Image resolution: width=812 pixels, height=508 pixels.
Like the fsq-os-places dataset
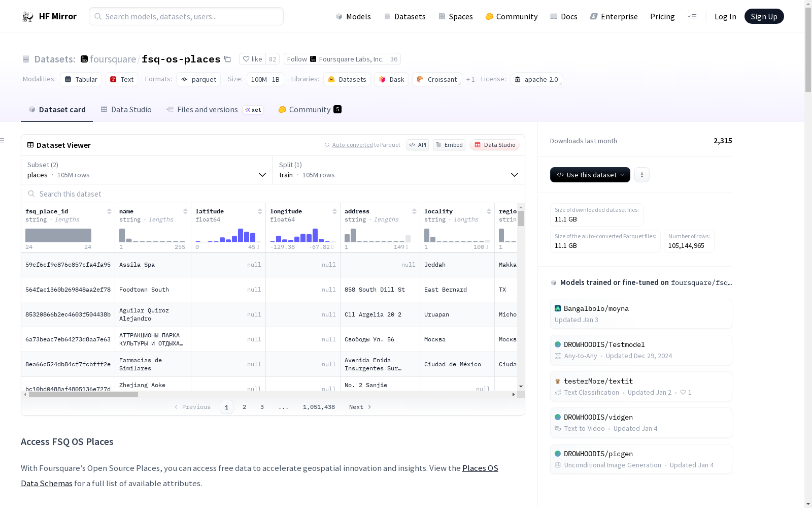252,59
